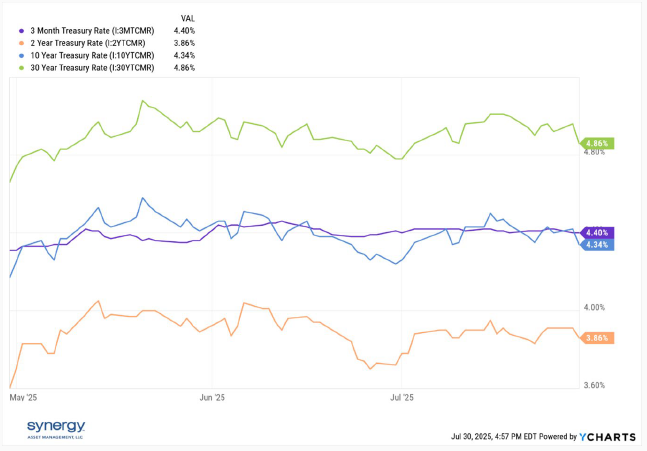Click the green 4.86% end-of-line value tag

(x=595, y=143)
